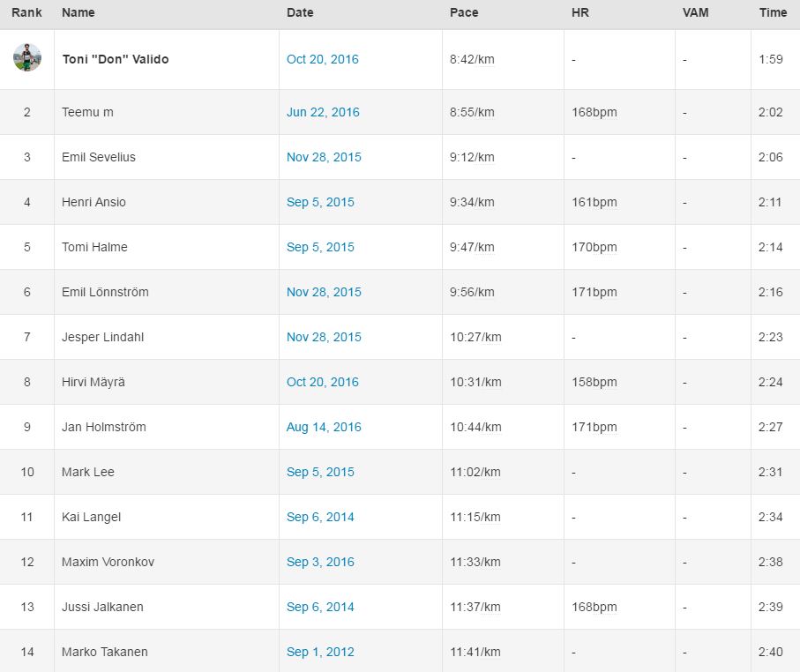Click the 8:42/km pace value
Viewport: 800px width, 672px height.
[472, 59]
